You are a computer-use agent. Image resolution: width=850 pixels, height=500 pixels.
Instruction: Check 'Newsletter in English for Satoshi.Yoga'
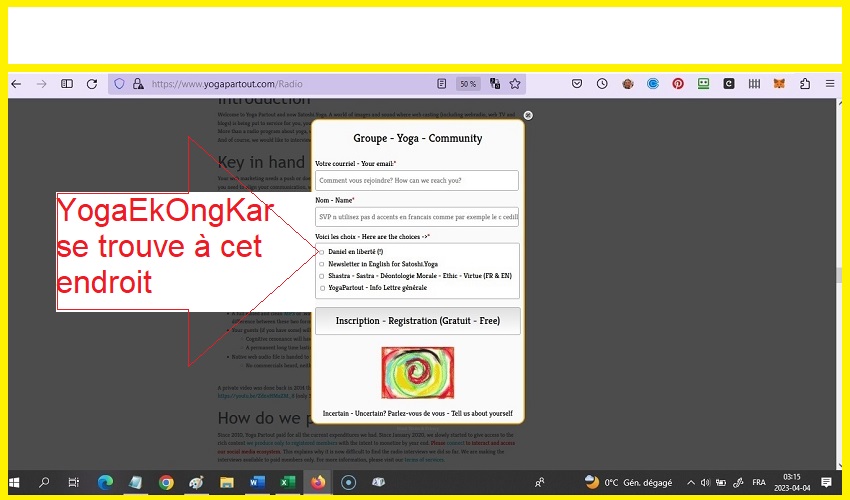321,264
